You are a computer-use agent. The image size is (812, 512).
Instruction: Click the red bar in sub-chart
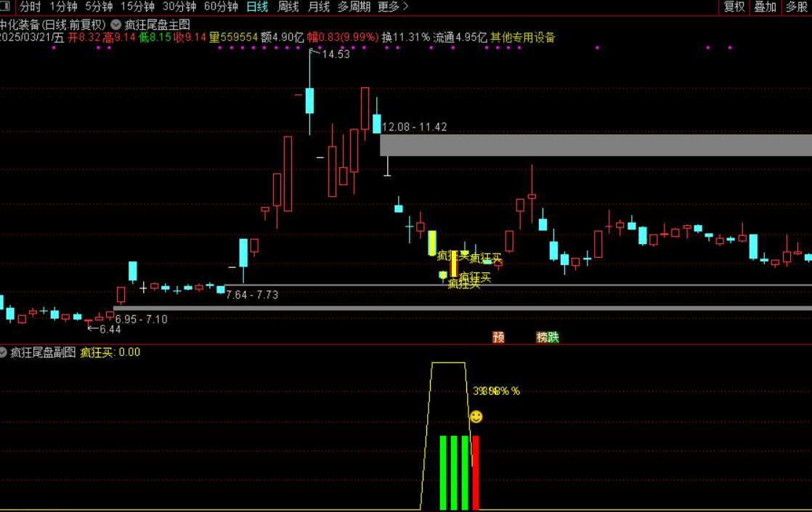coord(476,472)
